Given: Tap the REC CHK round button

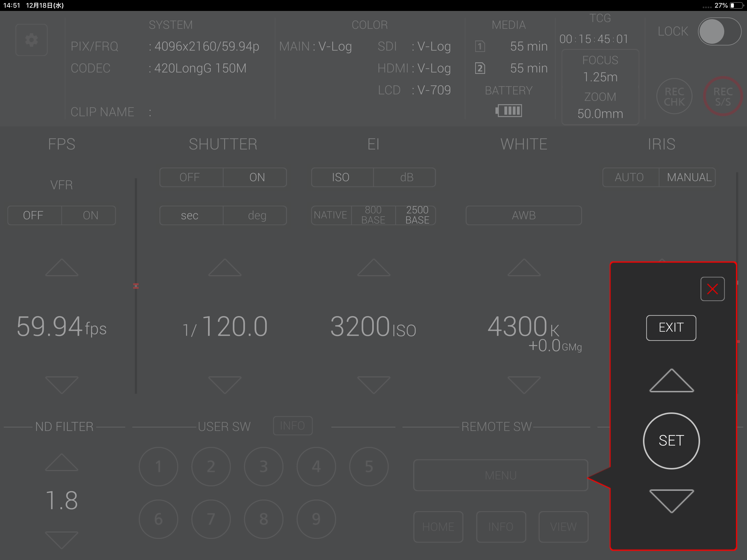Looking at the screenshot, I should (674, 96).
